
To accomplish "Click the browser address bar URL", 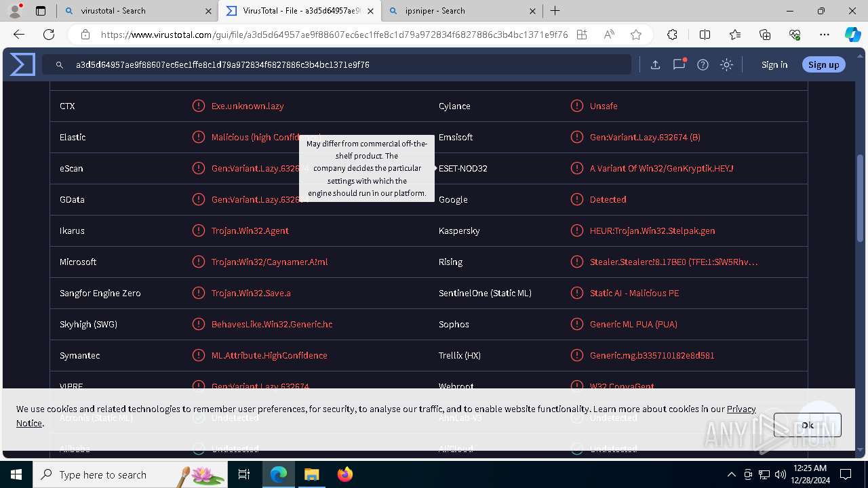I will click(334, 35).
